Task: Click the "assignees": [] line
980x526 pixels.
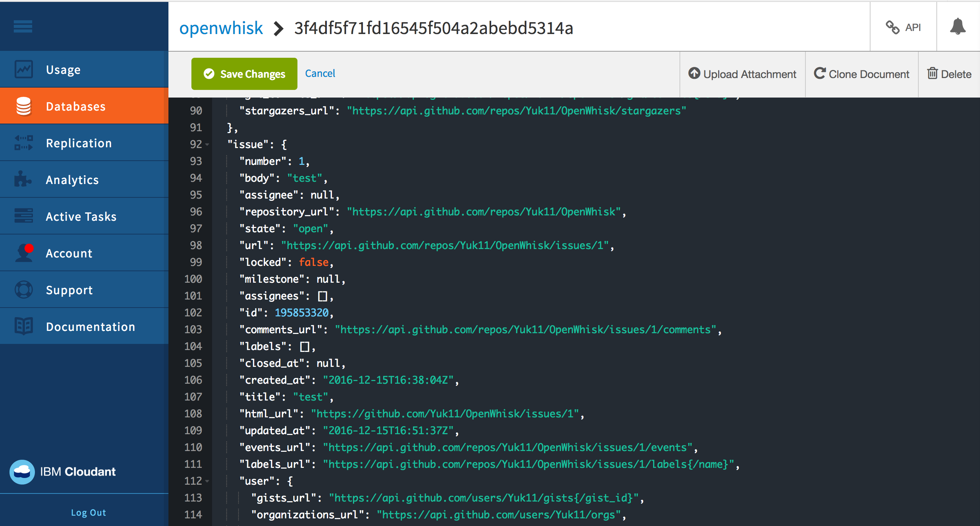Action: click(x=286, y=296)
